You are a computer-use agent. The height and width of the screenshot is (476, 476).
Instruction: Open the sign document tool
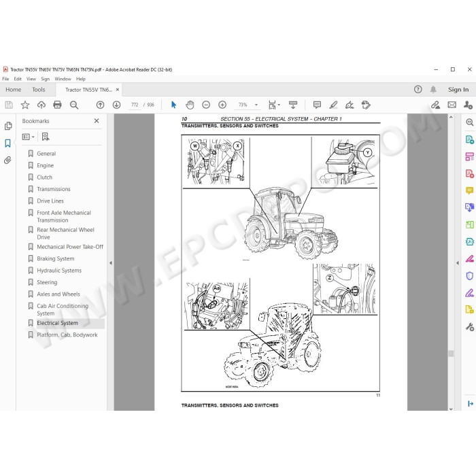[x=350, y=105]
